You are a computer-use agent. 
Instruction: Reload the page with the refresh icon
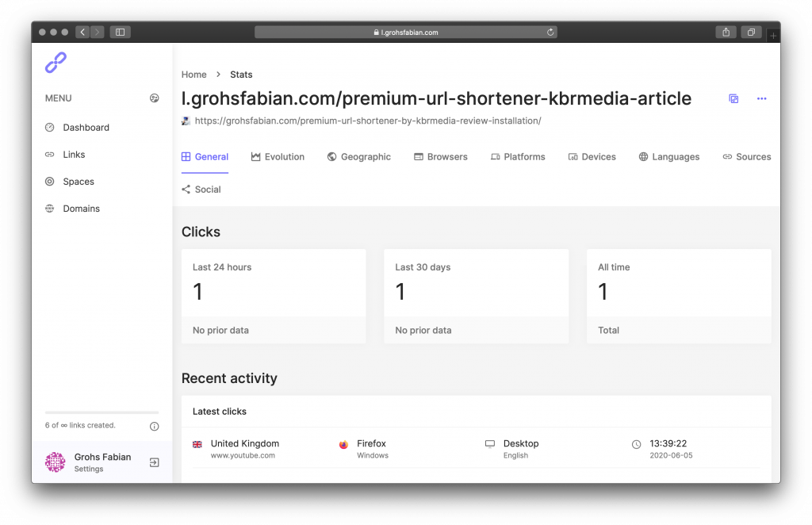(x=550, y=32)
